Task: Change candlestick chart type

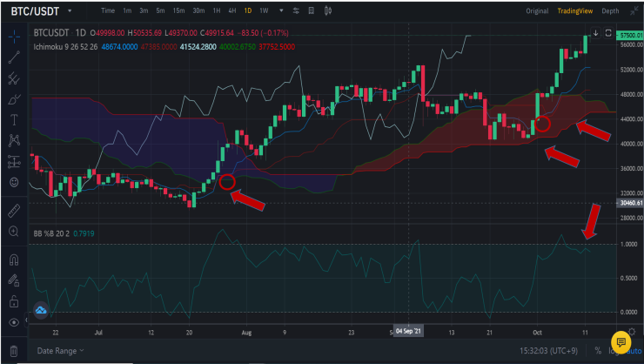Action: tap(328, 10)
